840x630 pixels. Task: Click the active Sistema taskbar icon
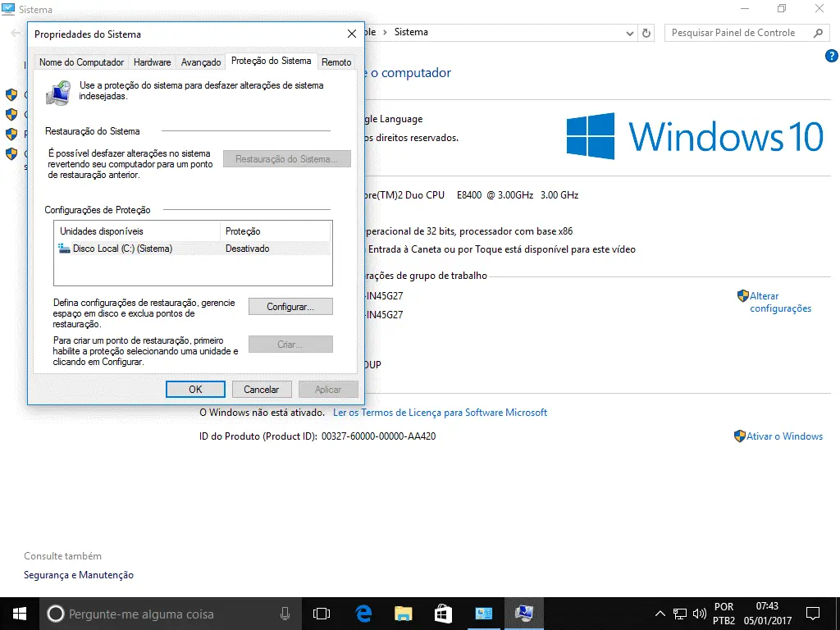point(524,614)
